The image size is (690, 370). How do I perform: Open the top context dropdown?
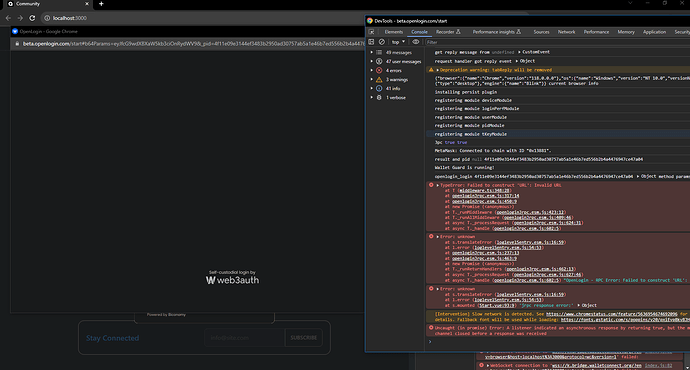pos(398,42)
